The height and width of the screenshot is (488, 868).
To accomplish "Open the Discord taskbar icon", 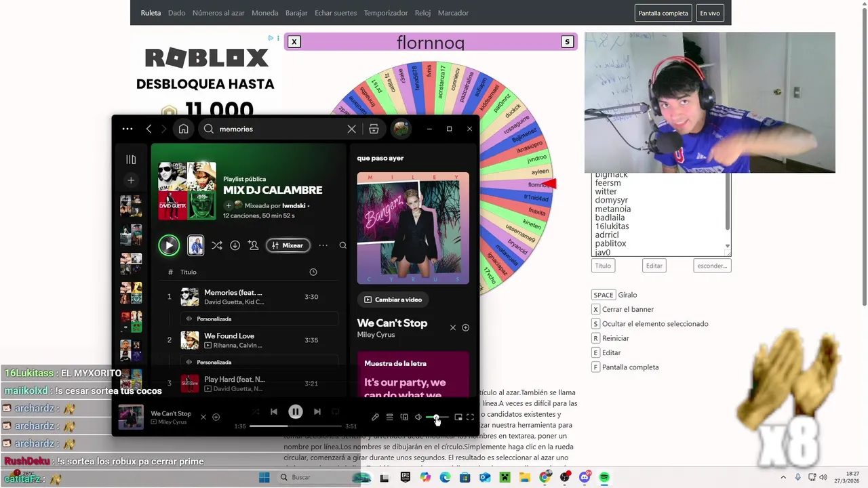I will pos(585,478).
